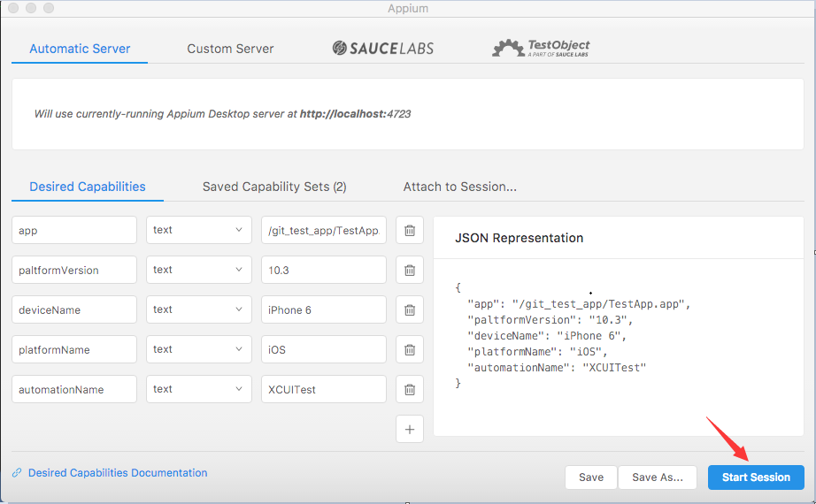Screen dimensions: 816x504
Task: Remove the automationName capability row
Action: tap(409, 389)
